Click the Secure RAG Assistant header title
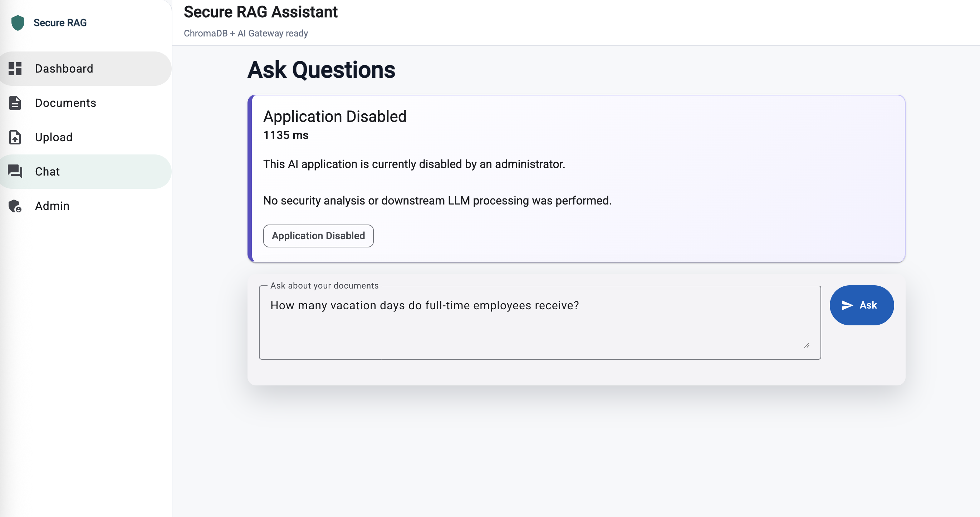Screen dimensions: 980x517 click(x=261, y=12)
